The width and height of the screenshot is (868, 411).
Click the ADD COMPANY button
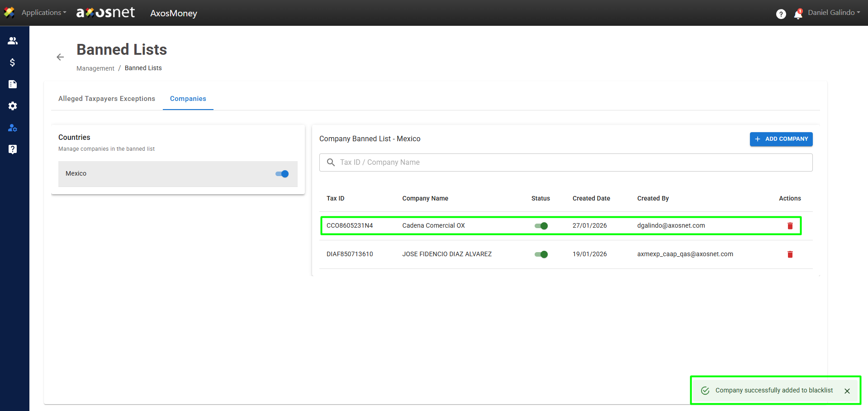tap(781, 139)
